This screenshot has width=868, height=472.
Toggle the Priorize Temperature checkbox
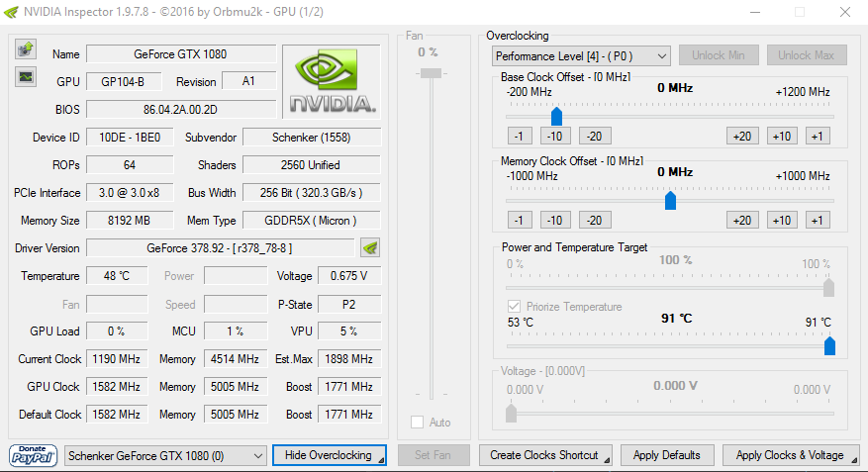tap(514, 307)
